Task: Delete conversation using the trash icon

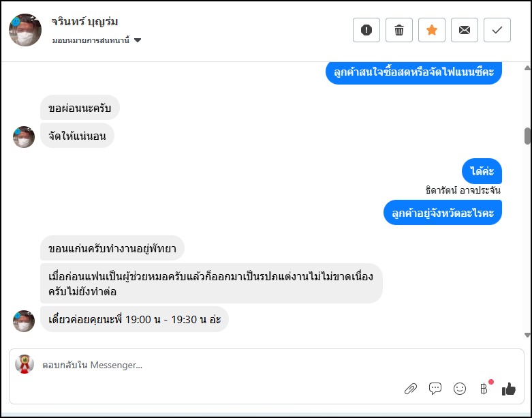Action: pyautogui.click(x=399, y=30)
